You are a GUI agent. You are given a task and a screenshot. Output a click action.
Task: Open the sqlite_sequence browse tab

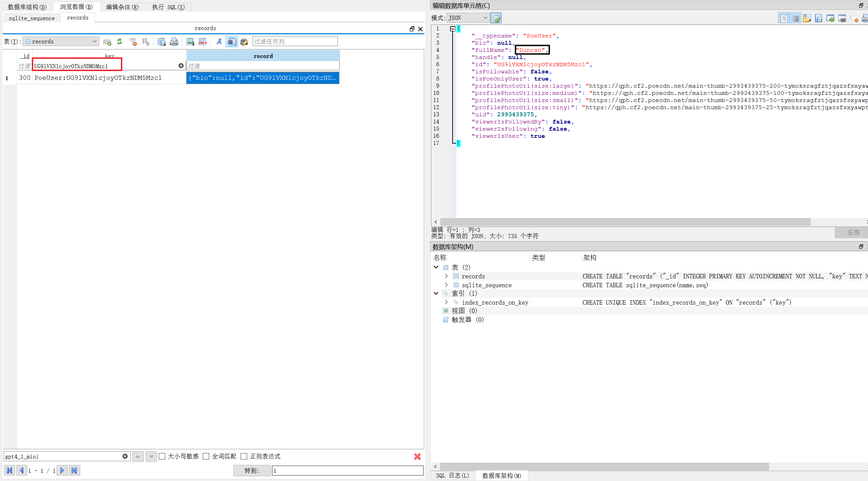(31, 18)
